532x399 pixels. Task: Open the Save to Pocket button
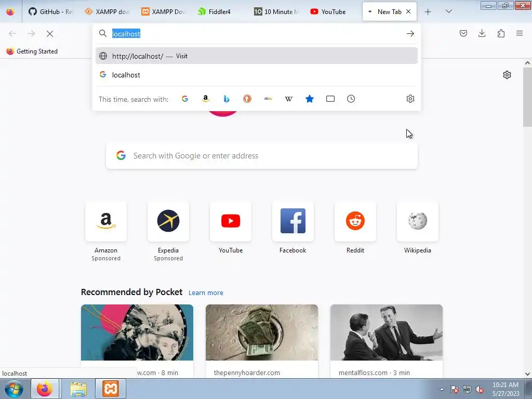[463, 33]
